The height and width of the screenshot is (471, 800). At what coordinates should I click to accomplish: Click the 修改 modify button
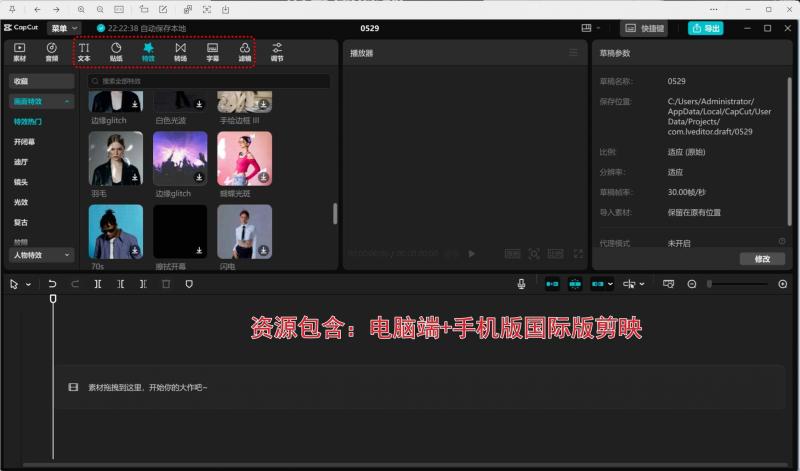[x=762, y=259]
